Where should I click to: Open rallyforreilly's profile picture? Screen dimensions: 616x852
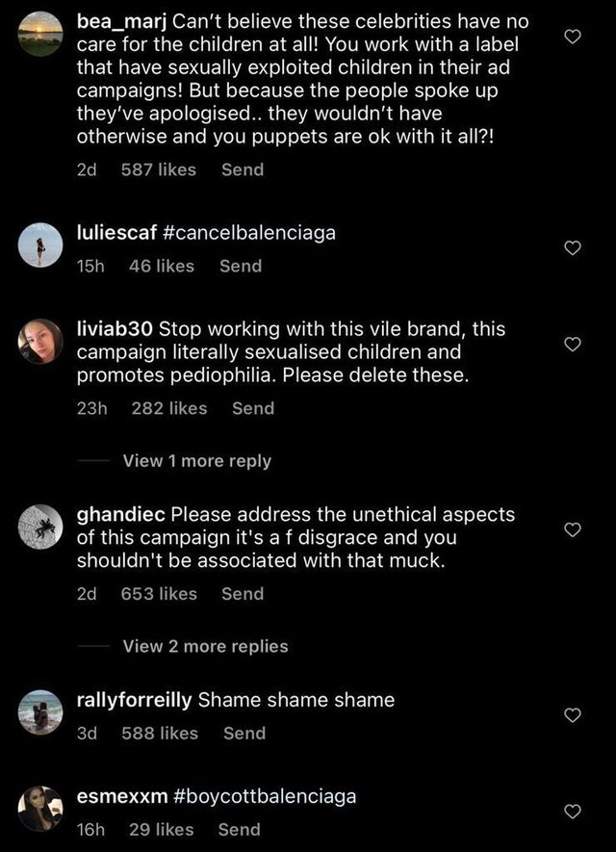[40, 712]
